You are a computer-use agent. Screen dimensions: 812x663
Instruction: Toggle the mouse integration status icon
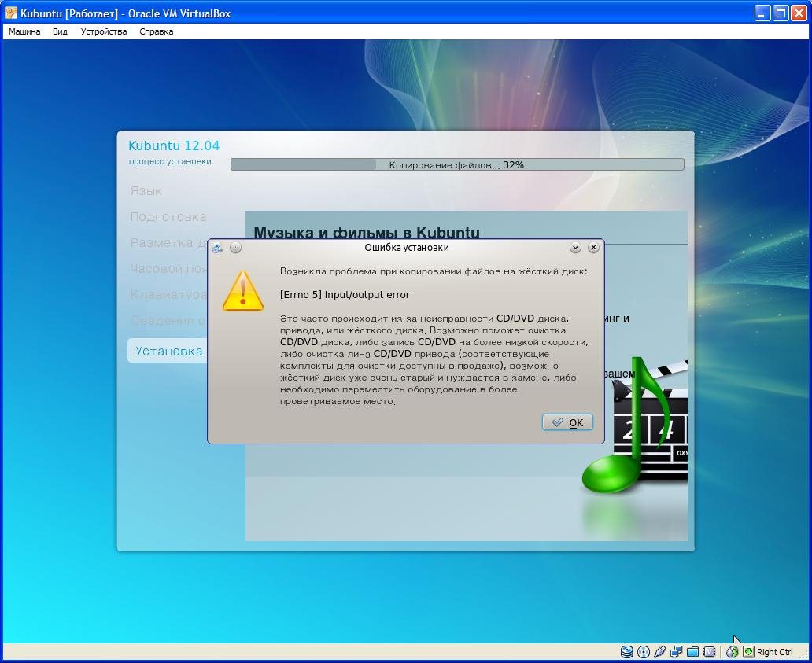pos(733,652)
